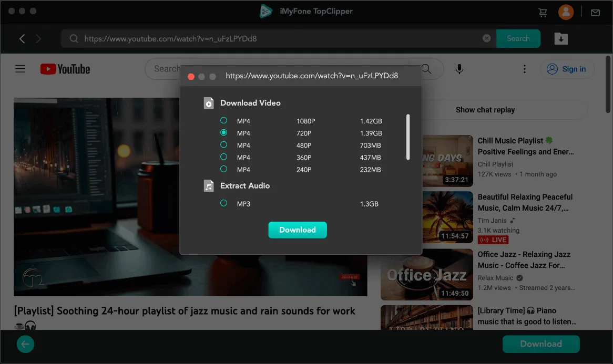Click the orange user profile avatar
The width and height of the screenshot is (613, 364).
[x=566, y=12]
